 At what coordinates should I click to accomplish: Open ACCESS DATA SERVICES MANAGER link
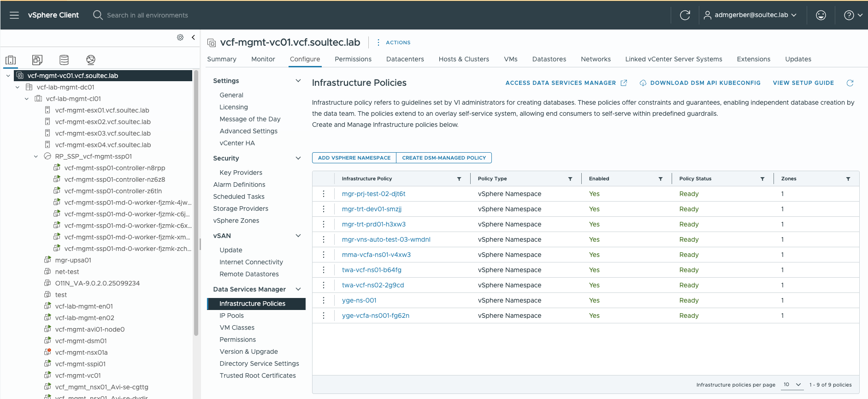click(x=566, y=83)
